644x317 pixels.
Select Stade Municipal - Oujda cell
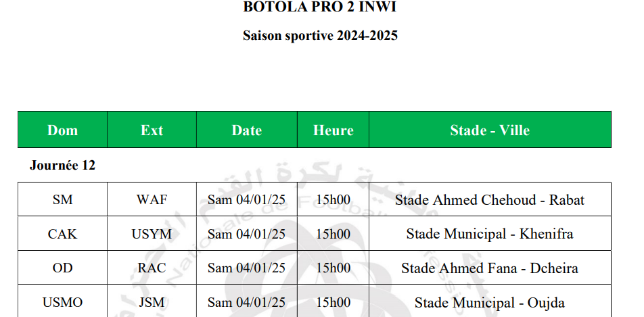[489, 303]
